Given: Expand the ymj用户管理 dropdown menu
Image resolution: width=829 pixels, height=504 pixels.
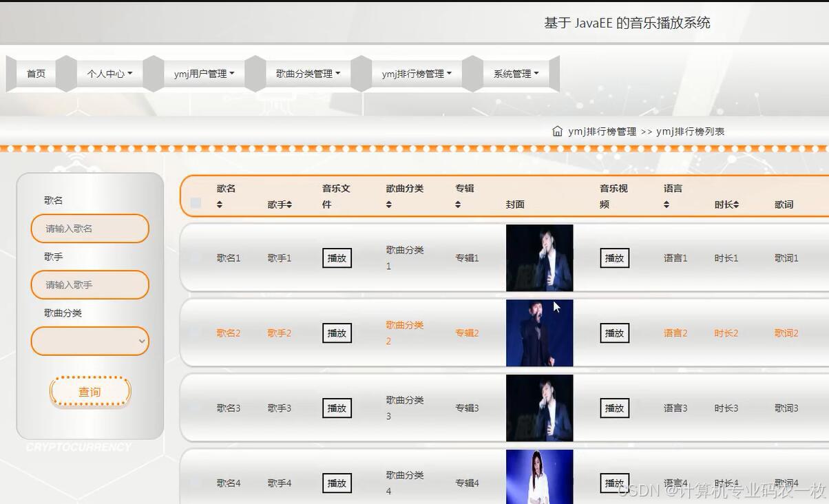Looking at the screenshot, I should click(x=204, y=74).
